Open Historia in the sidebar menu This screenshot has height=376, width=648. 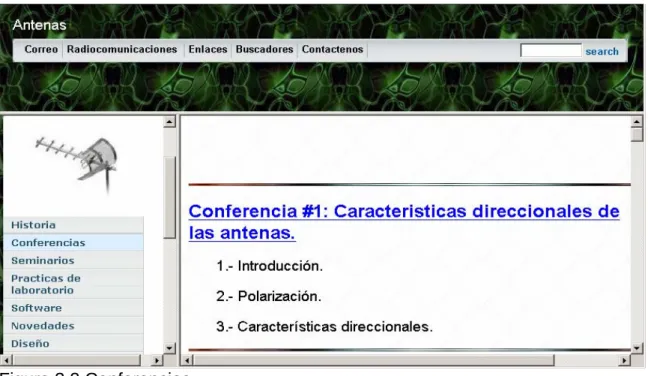74,225
